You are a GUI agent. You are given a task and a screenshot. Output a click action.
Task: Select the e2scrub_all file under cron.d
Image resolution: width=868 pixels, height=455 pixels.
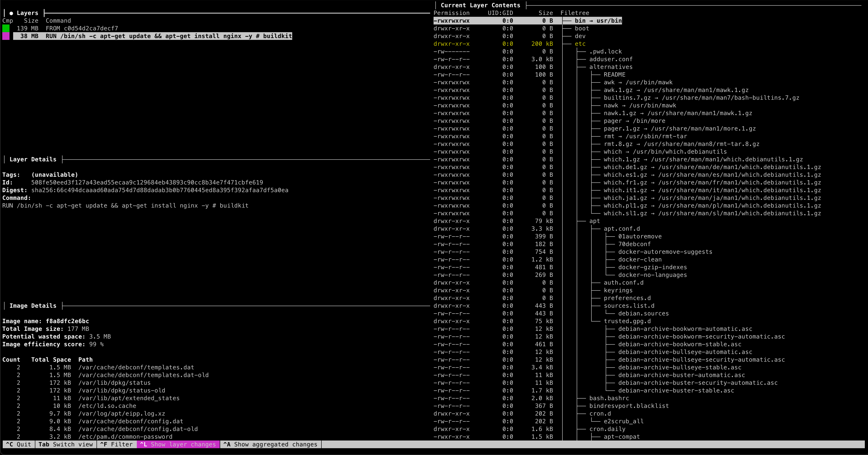point(623,421)
